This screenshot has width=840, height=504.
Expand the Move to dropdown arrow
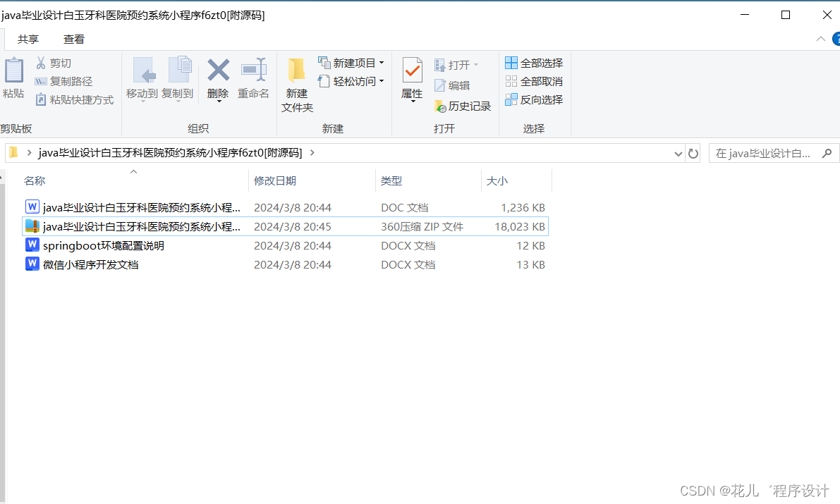pyautogui.click(x=143, y=102)
